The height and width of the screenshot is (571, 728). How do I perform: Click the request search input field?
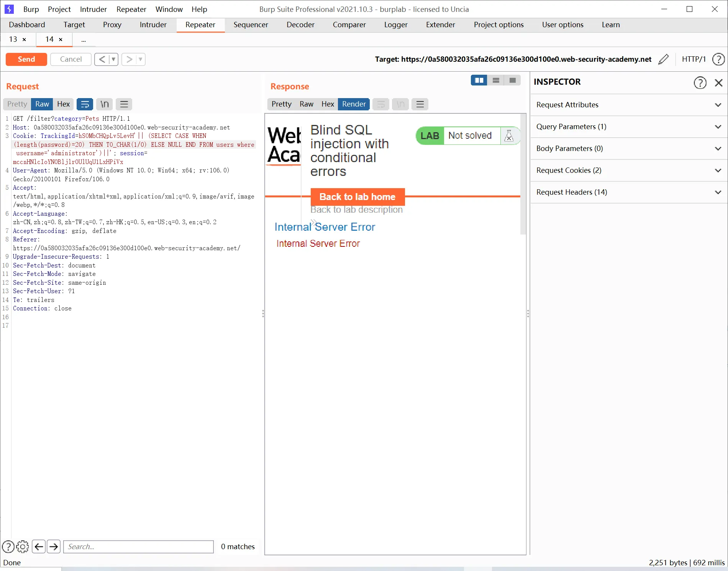coord(138,546)
